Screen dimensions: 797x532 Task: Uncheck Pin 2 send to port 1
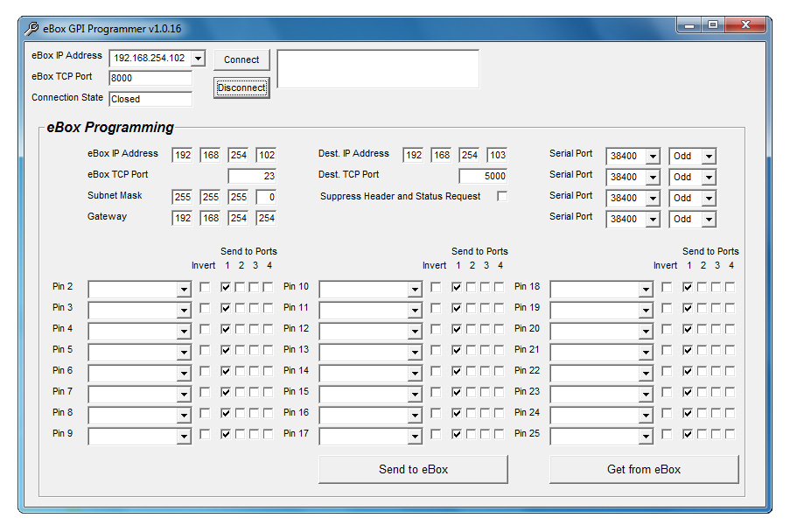coord(226,287)
